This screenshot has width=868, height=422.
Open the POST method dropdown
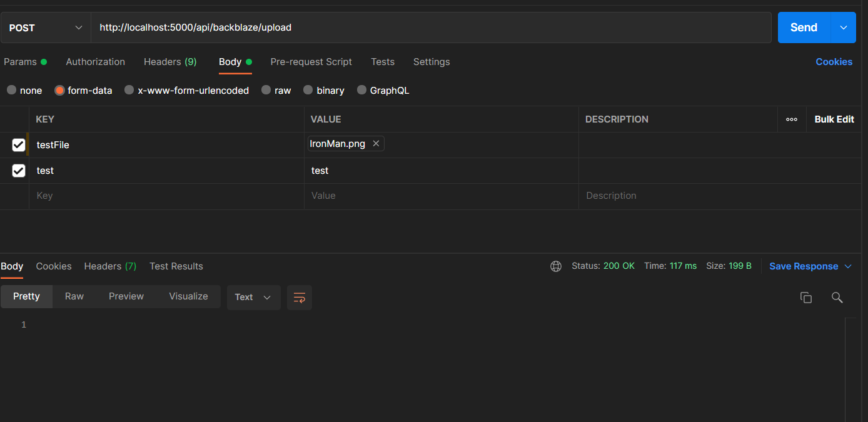[46, 28]
